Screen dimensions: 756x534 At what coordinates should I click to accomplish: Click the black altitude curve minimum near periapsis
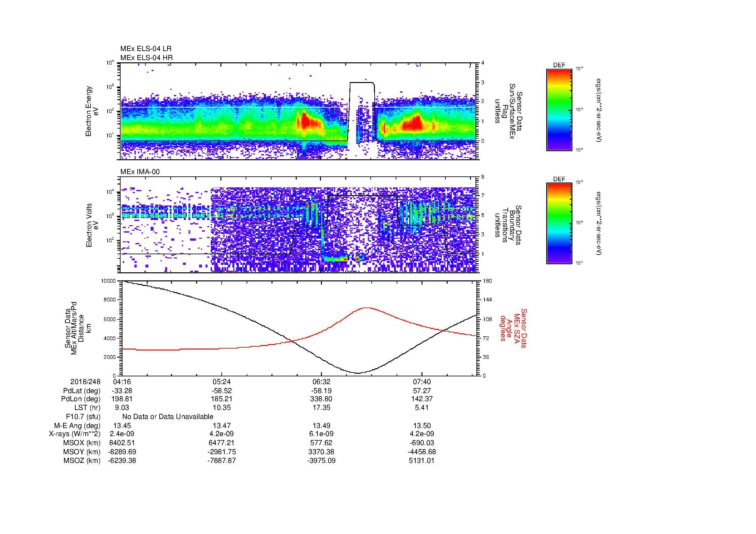358,373
